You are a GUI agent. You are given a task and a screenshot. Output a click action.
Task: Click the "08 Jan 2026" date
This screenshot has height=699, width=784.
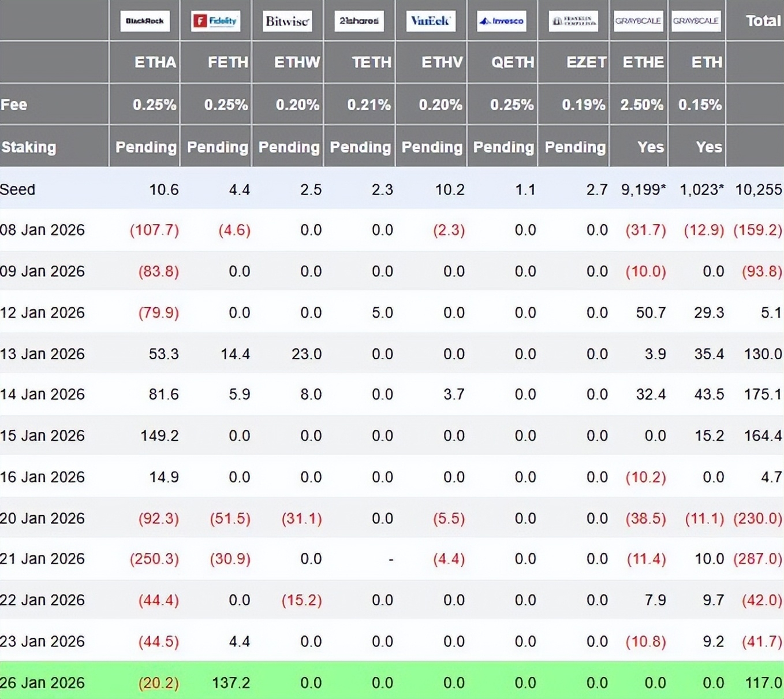pyautogui.click(x=43, y=230)
